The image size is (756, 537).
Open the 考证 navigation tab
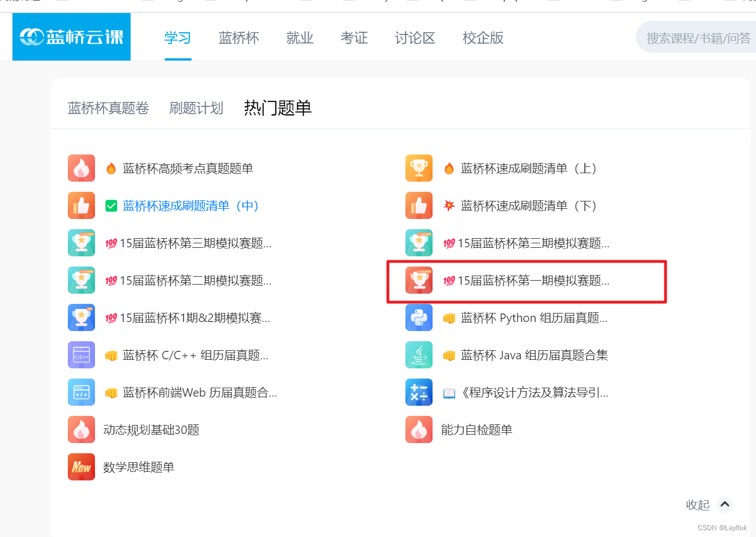click(x=354, y=38)
